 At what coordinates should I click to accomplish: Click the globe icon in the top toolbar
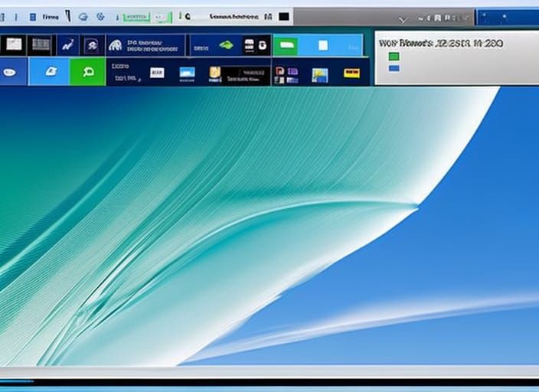pyautogui.click(x=83, y=15)
